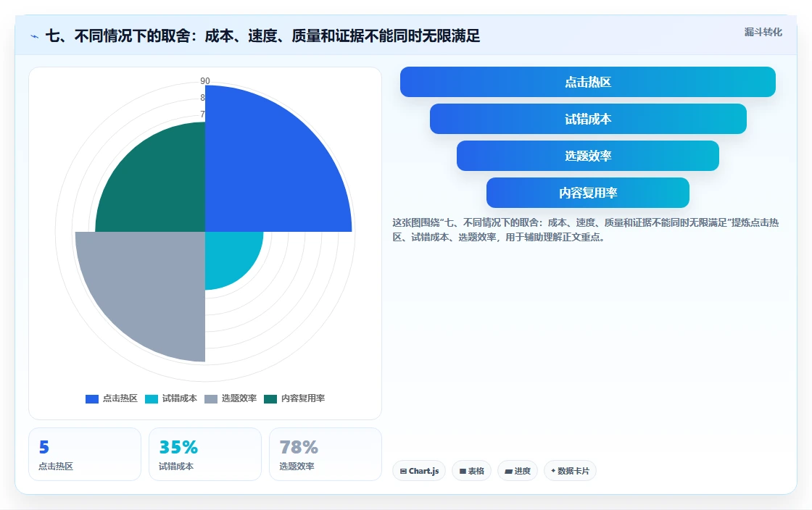Toggle 选题效率 legend color box
The width and height of the screenshot is (812, 510).
pos(211,398)
